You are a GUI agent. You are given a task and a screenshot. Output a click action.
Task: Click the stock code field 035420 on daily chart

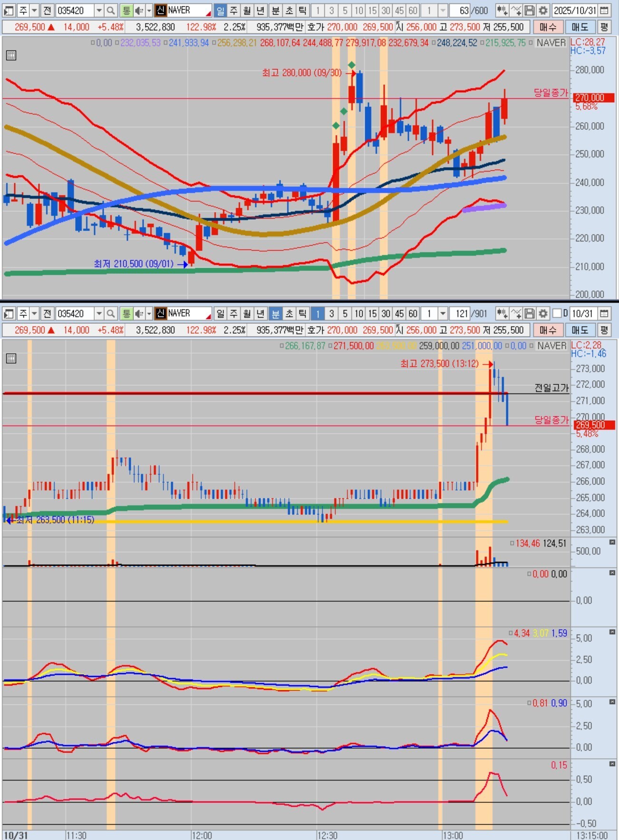(75, 10)
